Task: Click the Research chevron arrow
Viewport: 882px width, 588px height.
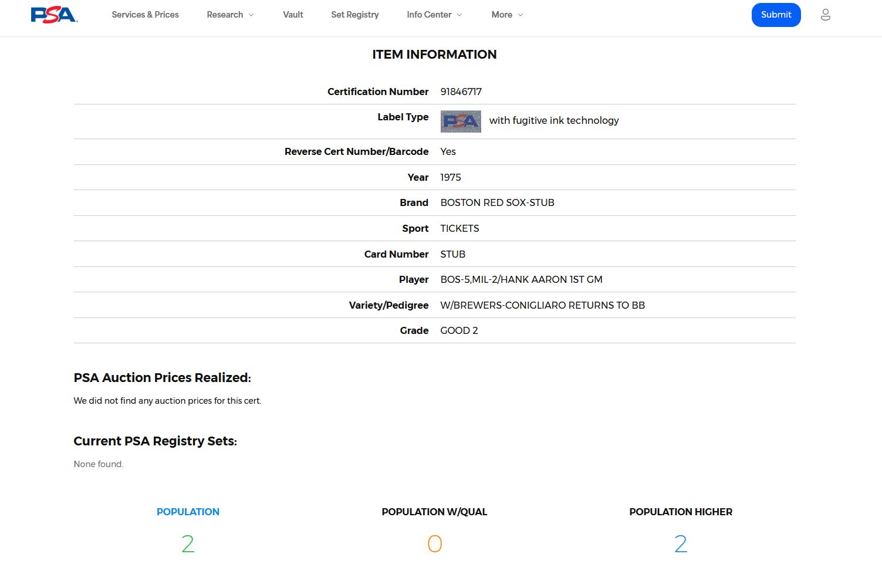Action: (x=251, y=15)
